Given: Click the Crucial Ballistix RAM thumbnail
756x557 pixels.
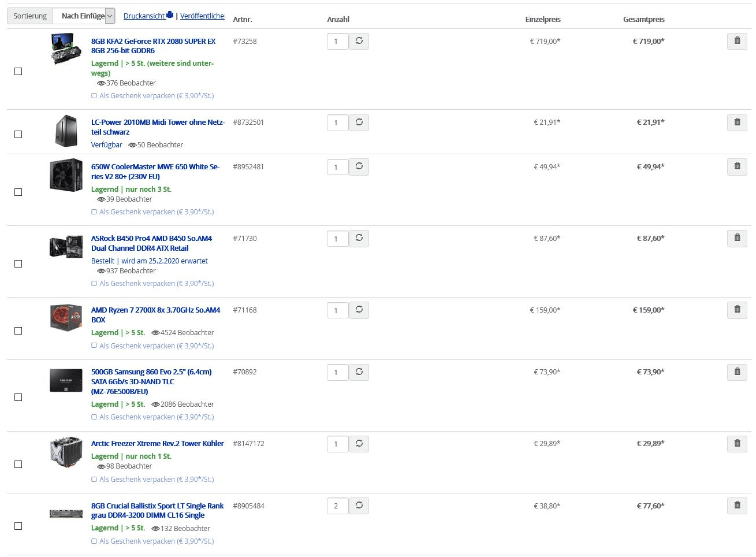Looking at the screenshot, I should (x=66, y=514).
